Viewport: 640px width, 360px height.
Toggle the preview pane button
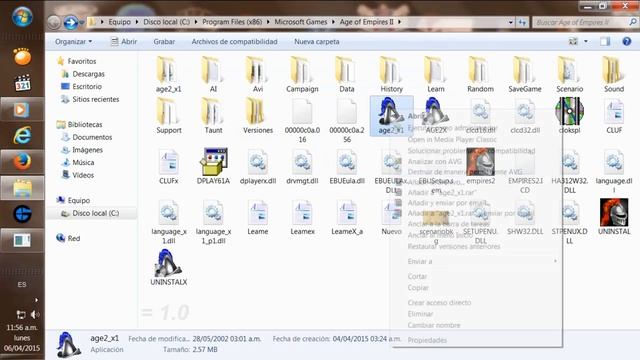click(605, 41)
